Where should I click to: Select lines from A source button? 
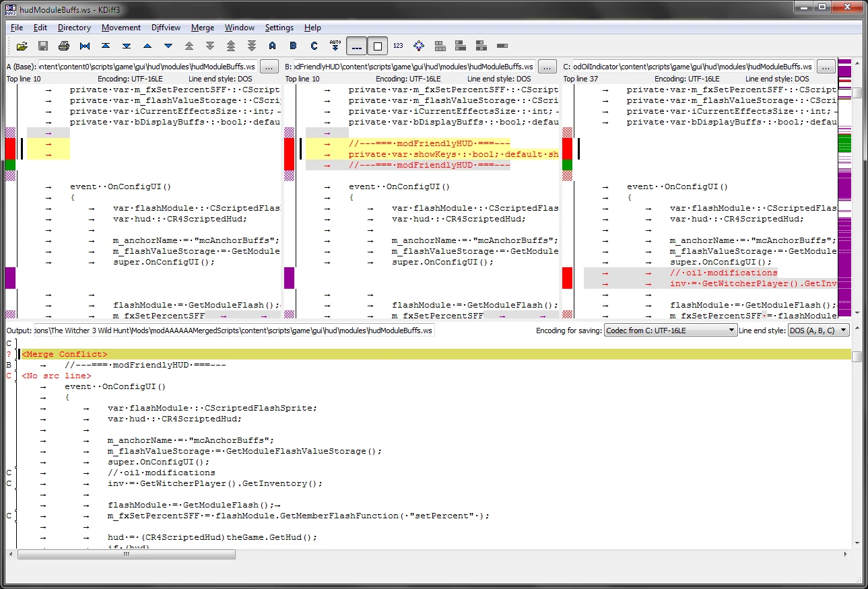coord(272,46)
